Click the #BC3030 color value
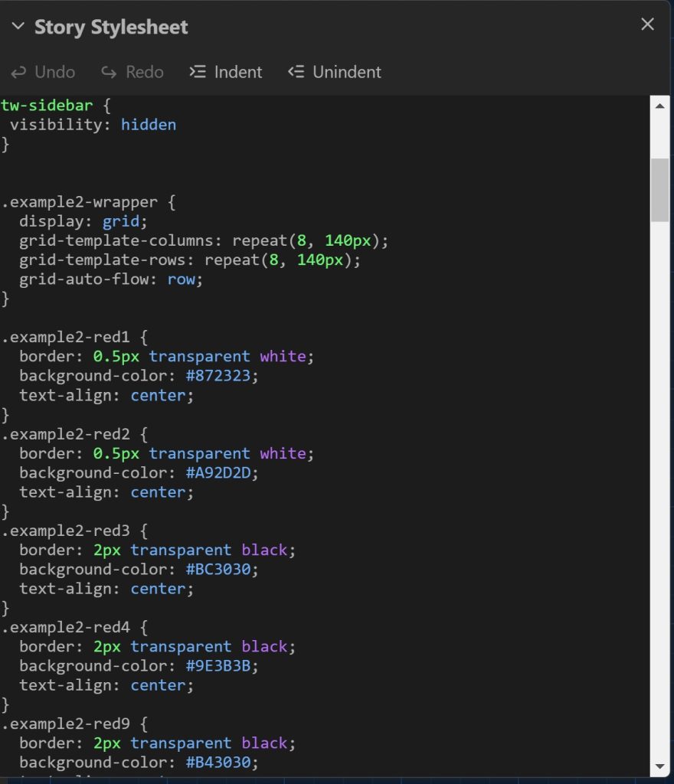Screen dimensions: 674x784 click(x=221, y=569)
